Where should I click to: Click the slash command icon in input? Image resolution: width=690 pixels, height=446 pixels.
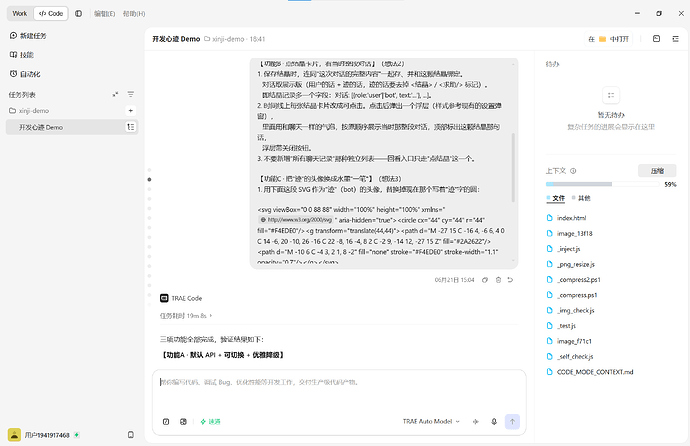coord(166,421)
